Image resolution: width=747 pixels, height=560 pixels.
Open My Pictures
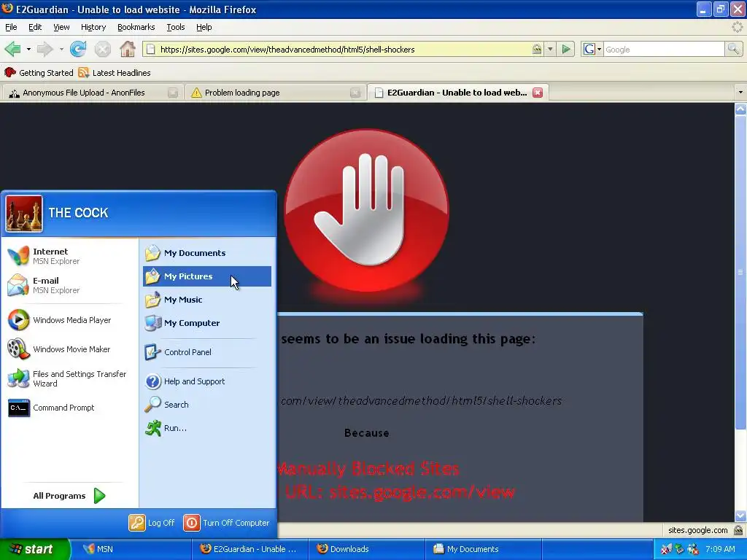206,276
